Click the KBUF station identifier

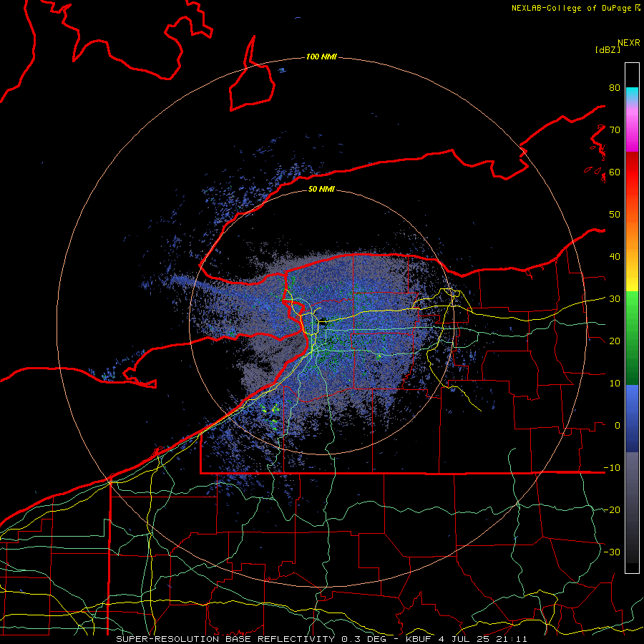click(419, 639)
